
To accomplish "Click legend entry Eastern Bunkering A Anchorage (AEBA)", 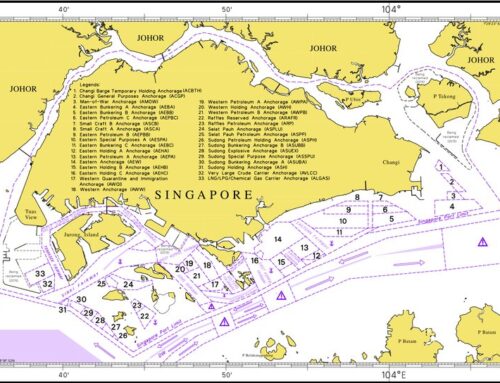I will coord(124,107).
